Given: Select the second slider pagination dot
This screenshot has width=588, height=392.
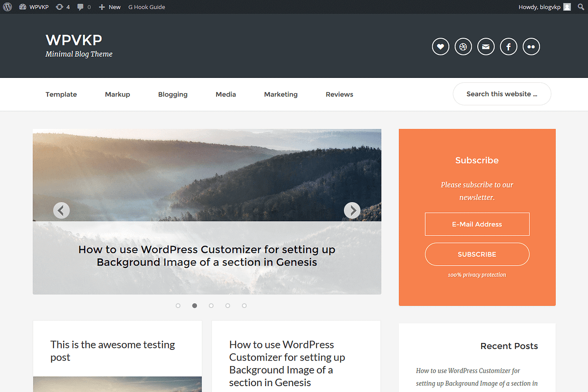Looking at the screenshot, I should click(195, 306).
